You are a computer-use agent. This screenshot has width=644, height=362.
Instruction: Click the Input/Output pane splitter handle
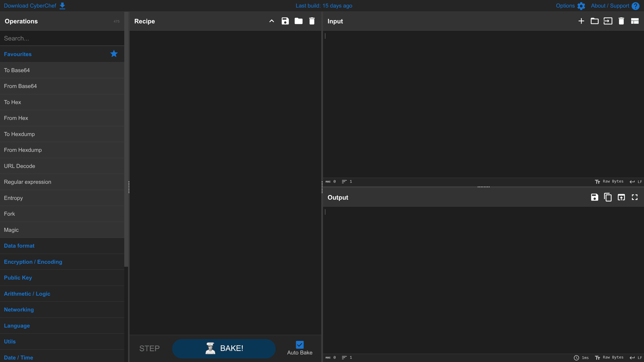coord(483,187)
